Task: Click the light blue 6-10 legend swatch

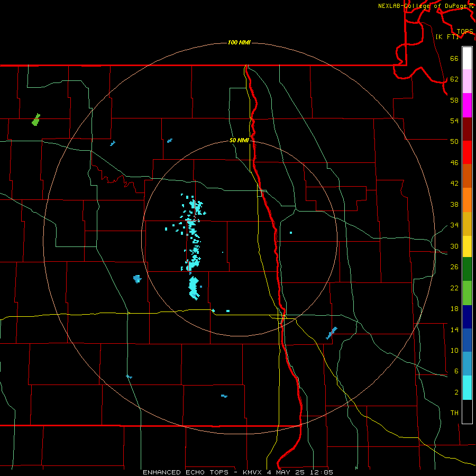Action: pyautogui.click(x=467, y=364)
